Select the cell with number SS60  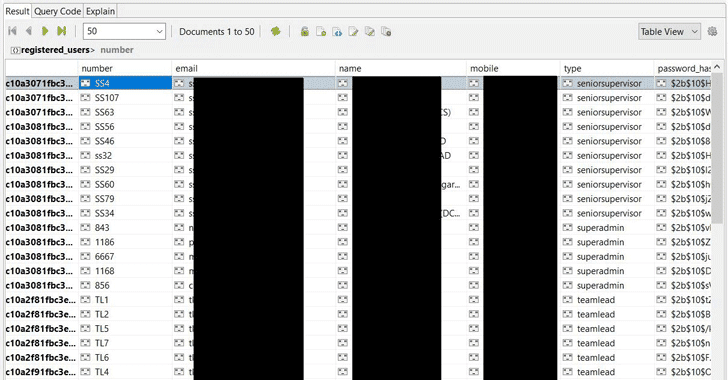(125, 184)
